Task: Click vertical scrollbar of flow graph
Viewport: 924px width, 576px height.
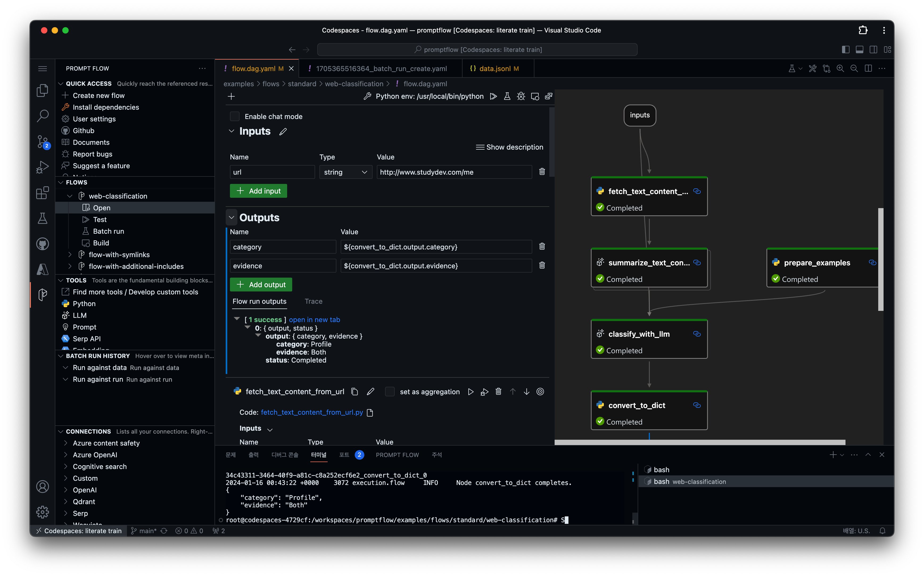Action: point(880,260)
